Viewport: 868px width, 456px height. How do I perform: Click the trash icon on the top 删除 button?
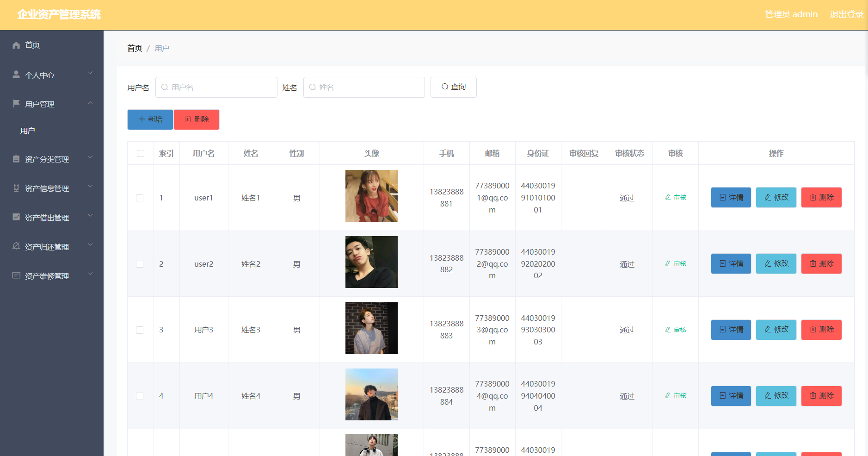click(188, 119)
